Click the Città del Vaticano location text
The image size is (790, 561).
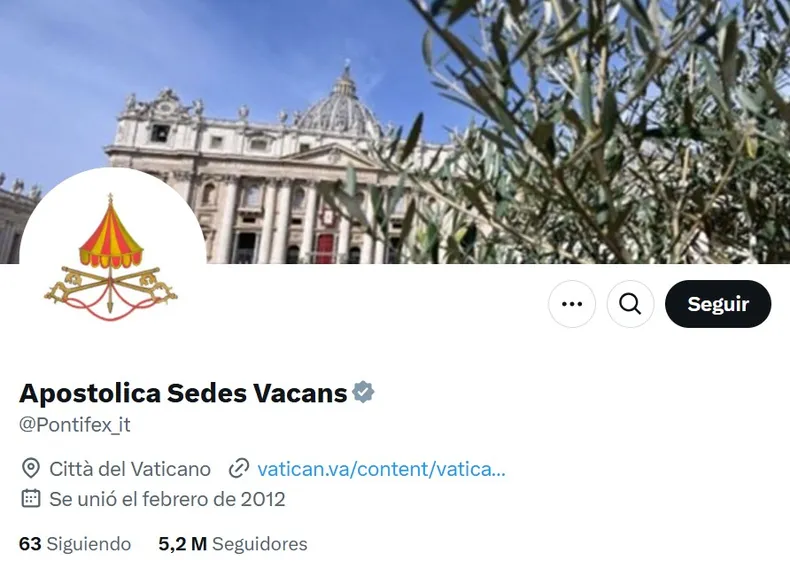(x=130, y=469)
